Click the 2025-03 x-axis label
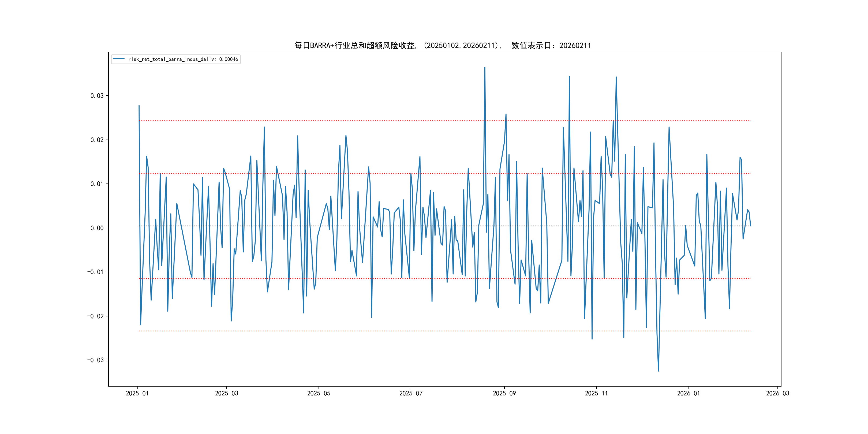This screenshot has width=868, height=434. [226, 393]
